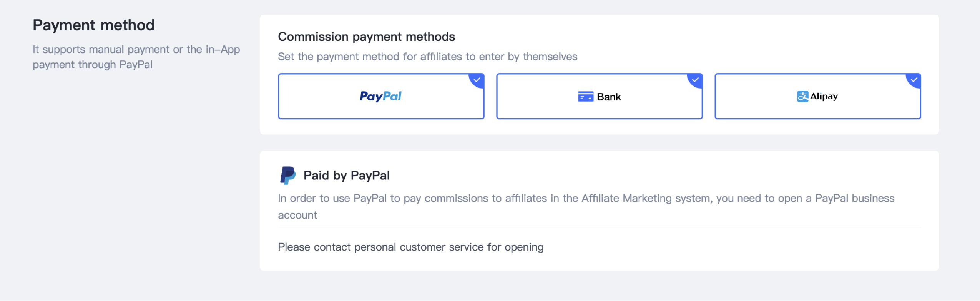Uncheck the Alipay corner checkmark

[914, 80]
